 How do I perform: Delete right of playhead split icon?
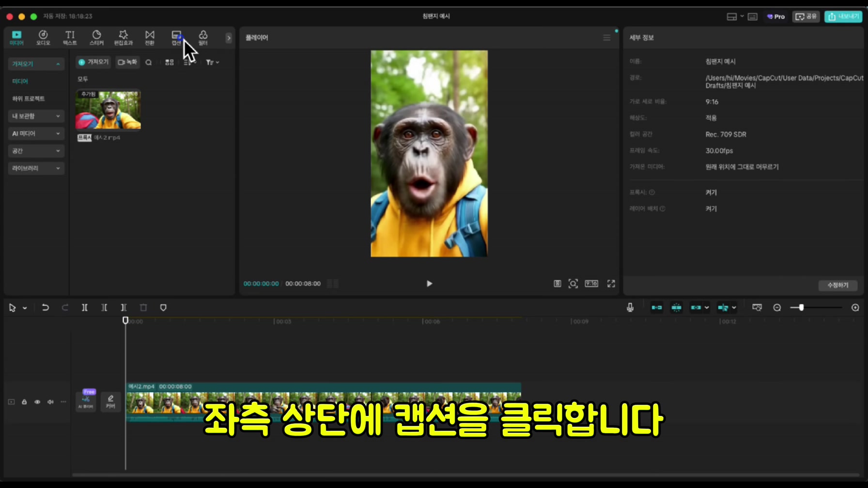tap(124, 308)
